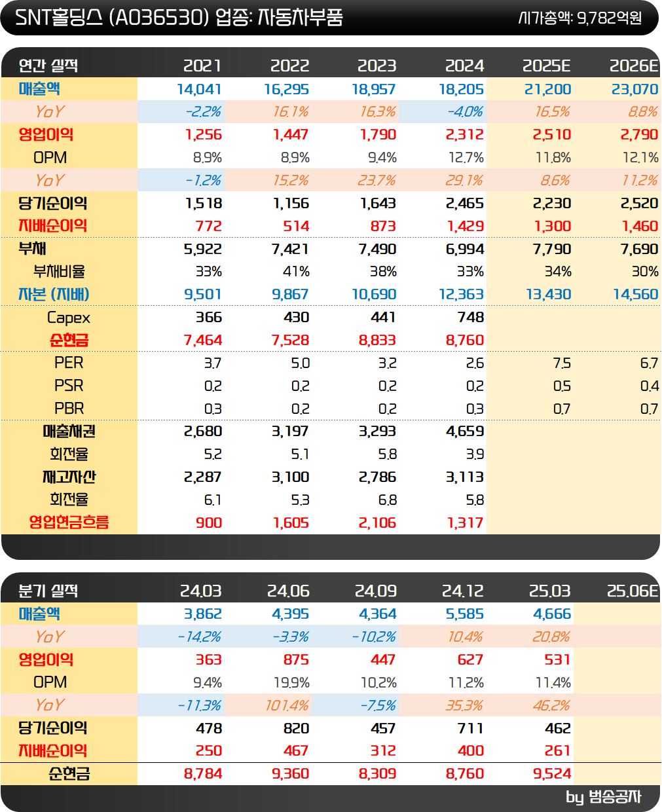Click quarterly 매출액 value 4,666
662x812 pixels.
click(x=552, y=614)
